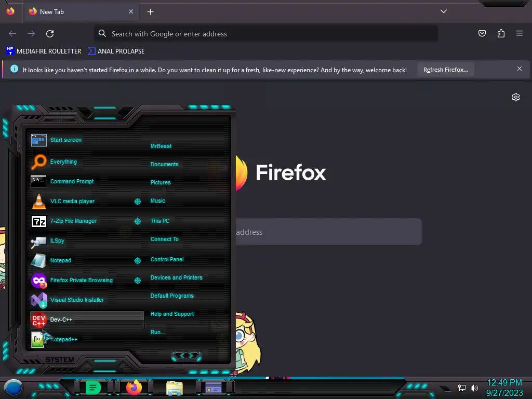This screenshot has width=532, height=399.
Task: Expand 7-Zip File Manager jump list arrow
Action: (x=138, y=221)
